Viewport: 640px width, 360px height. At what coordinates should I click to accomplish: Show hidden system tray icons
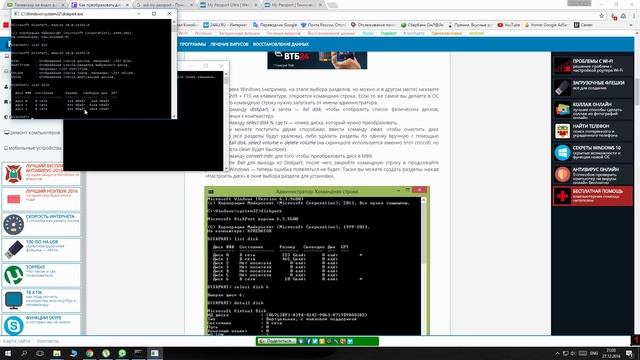tap(557, 353)
